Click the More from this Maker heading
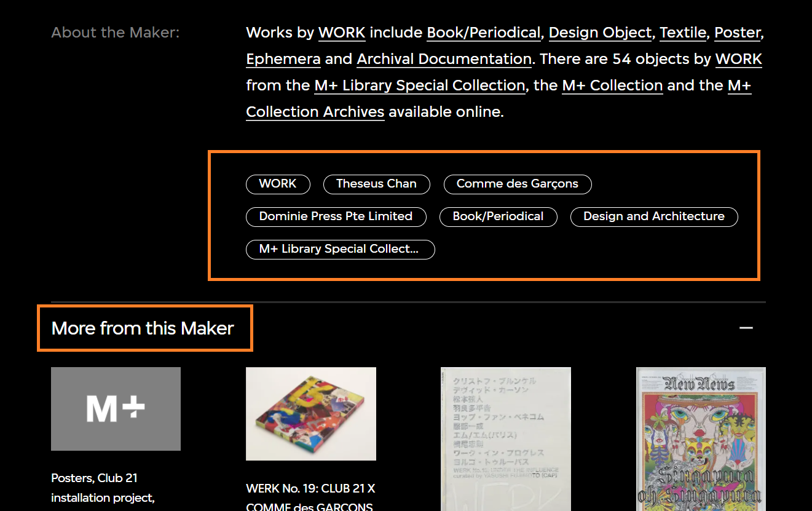 pos(143,328)
